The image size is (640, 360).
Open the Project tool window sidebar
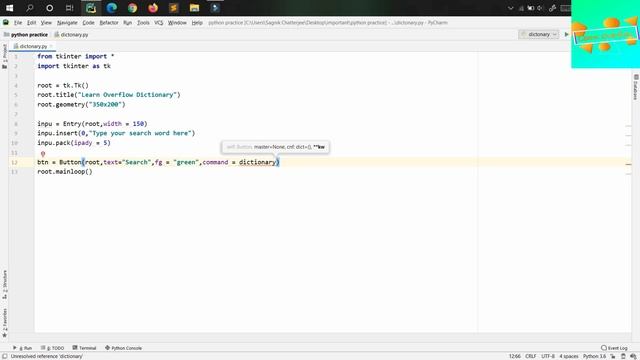click(4, 56)
